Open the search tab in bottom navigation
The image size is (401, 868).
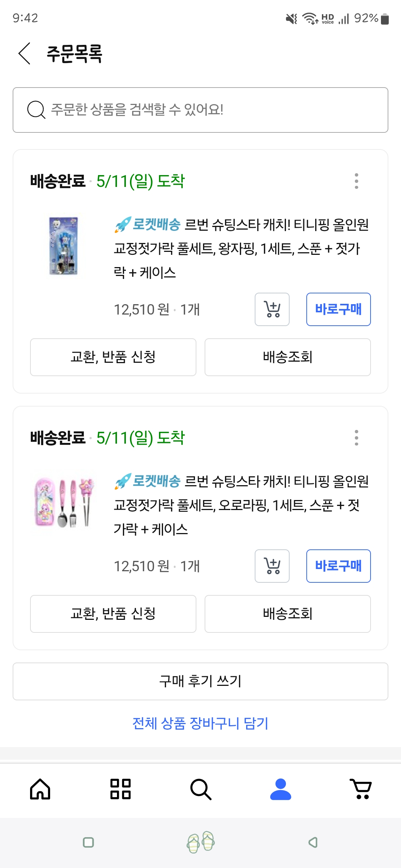click(x=200, y=789)
